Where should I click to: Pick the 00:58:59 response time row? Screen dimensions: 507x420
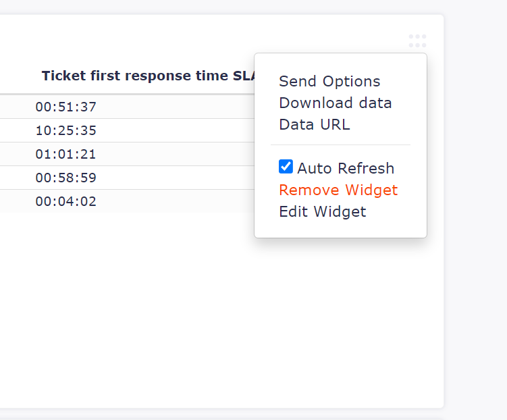[x=127, y=178]
